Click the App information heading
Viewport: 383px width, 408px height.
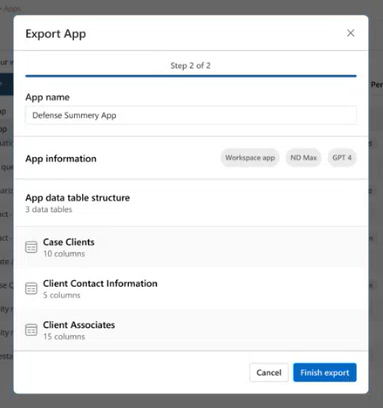point(61,159)
